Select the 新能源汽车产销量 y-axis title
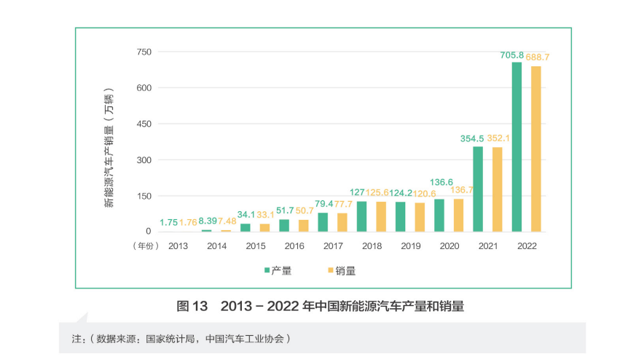 click(x=109, y=151)
